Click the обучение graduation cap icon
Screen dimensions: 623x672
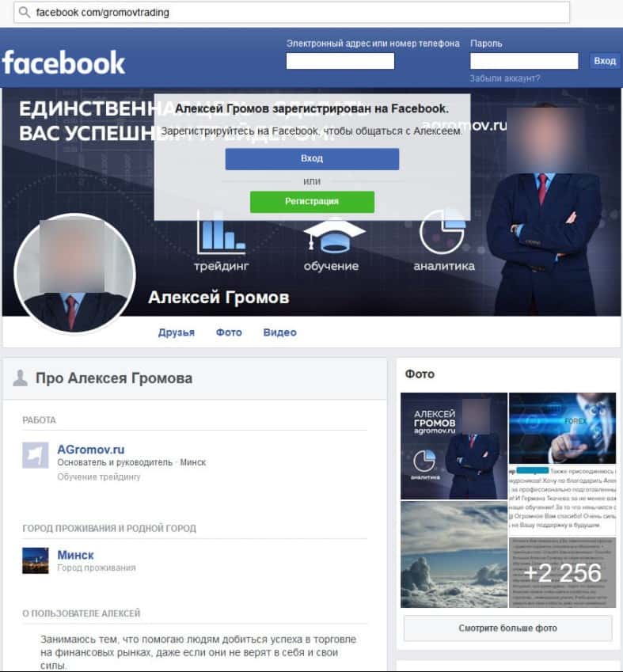tap(334, 236)
